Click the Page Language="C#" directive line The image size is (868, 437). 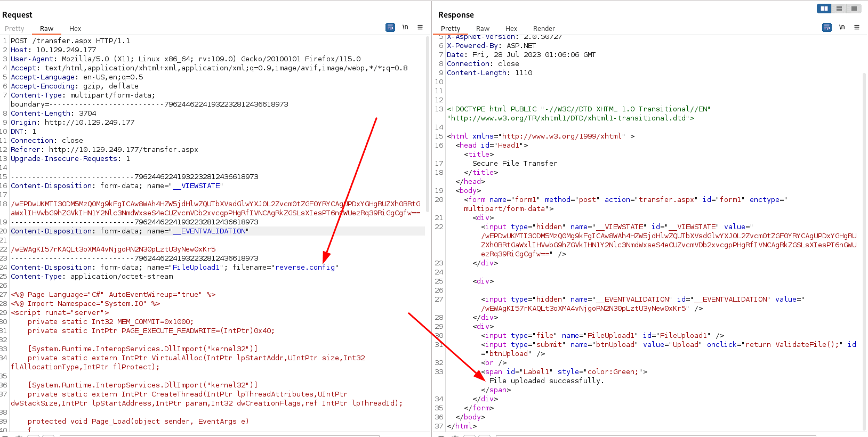pos(113,295)
